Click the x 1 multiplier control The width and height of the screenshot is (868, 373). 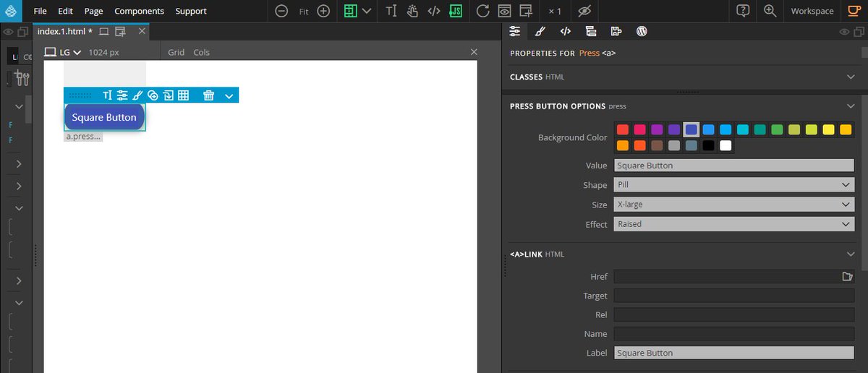555,12
